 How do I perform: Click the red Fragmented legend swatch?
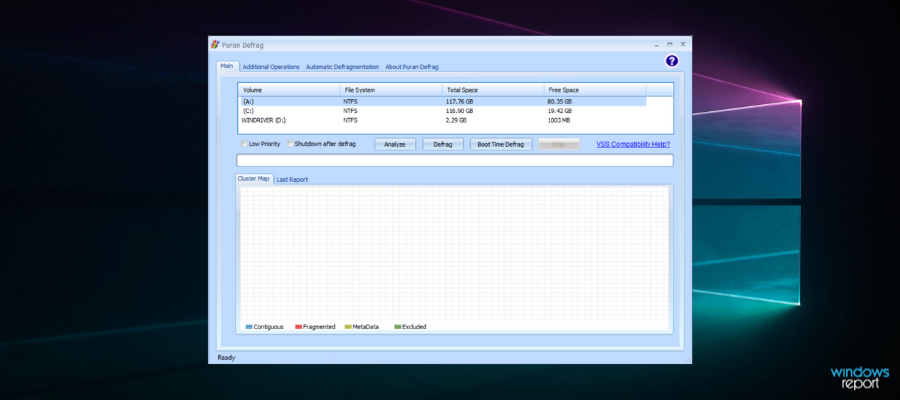point(298,327)
